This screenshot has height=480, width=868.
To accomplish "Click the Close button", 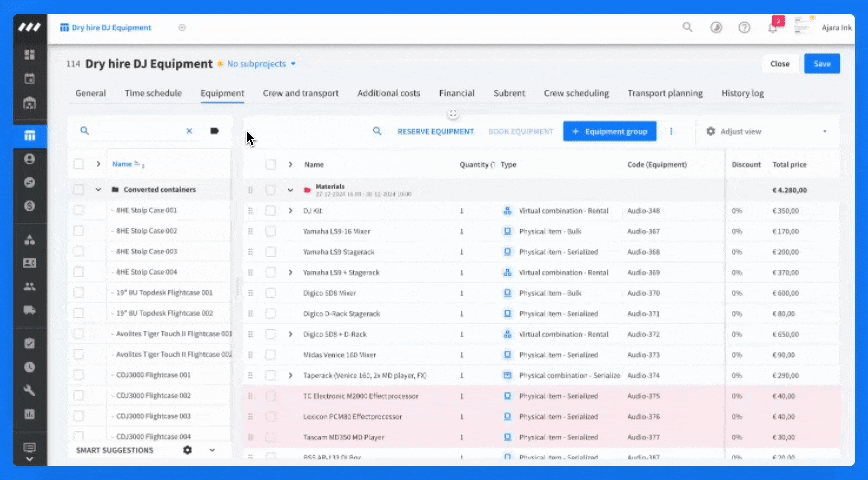I will (x=779, y=64).
